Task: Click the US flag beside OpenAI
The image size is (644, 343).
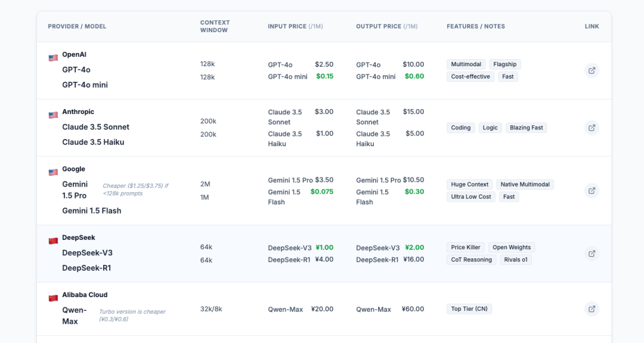Action: pyautogui.click(x=53, y=58)
